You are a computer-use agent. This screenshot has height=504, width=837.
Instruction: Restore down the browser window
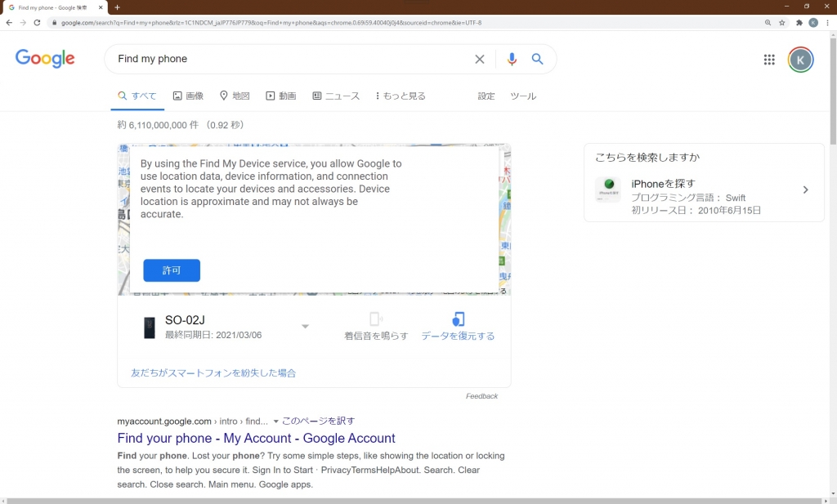tap(807, 6)
